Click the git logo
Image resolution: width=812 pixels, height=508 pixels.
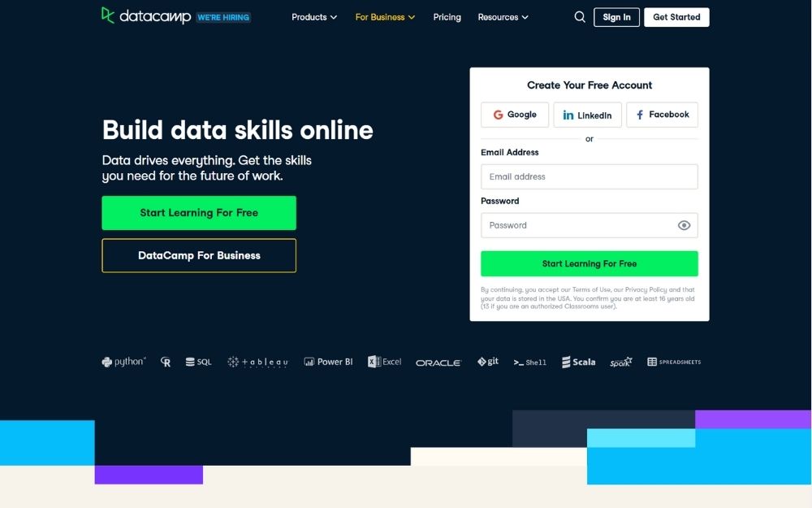tap(487, 362)
